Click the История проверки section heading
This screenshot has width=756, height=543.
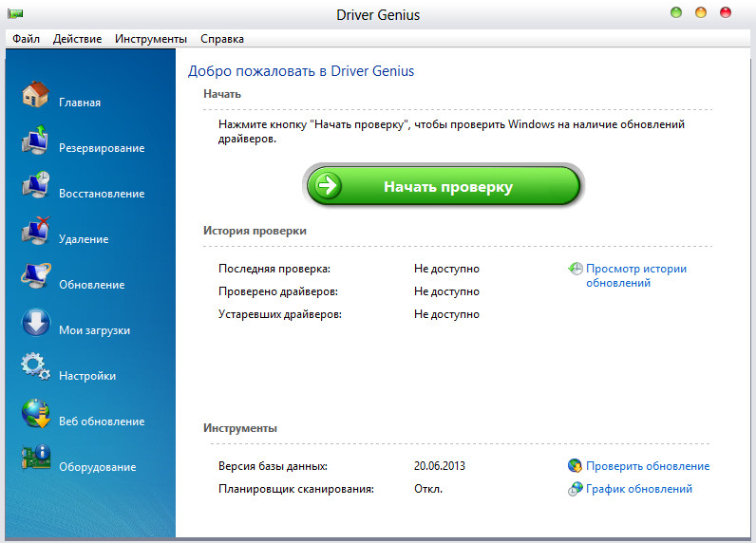click(x=255, y=231)
